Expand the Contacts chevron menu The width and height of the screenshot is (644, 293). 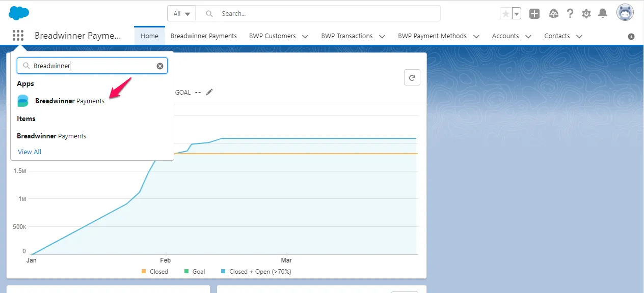tap(579, 36)
